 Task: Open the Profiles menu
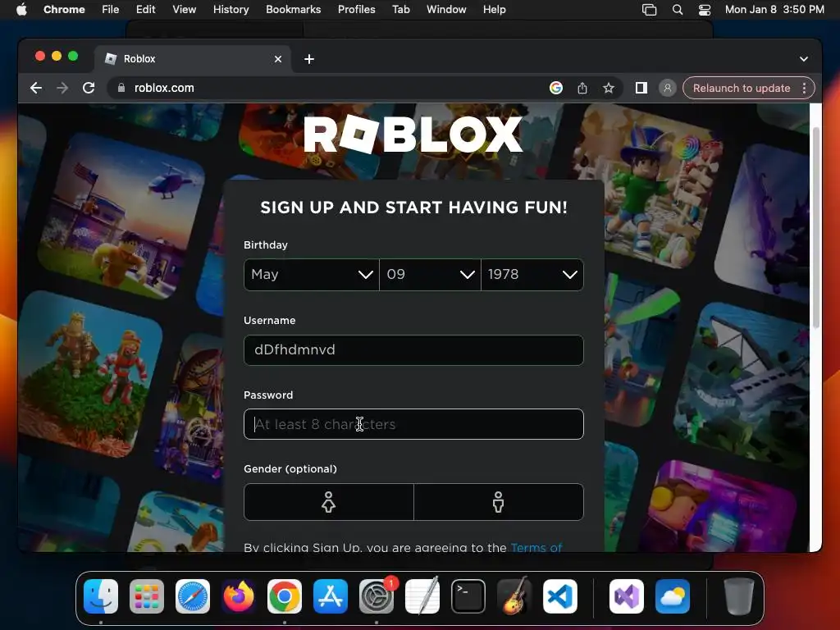click(356, 10)
